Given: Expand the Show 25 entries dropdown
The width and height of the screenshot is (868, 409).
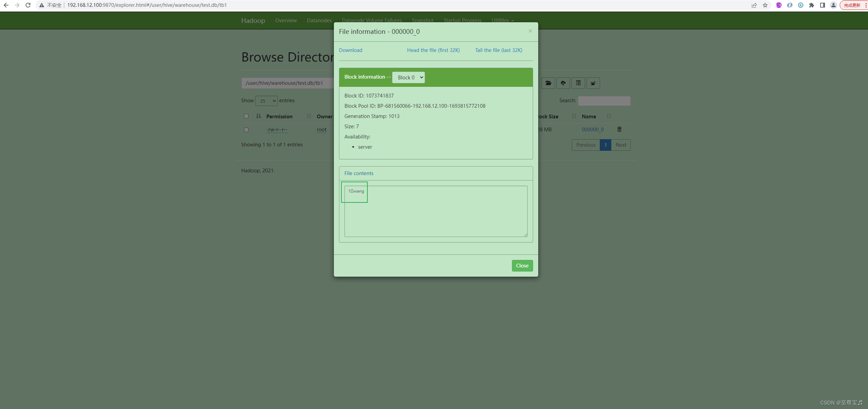Looking at the screenshot, I should [x=266, y=101].
